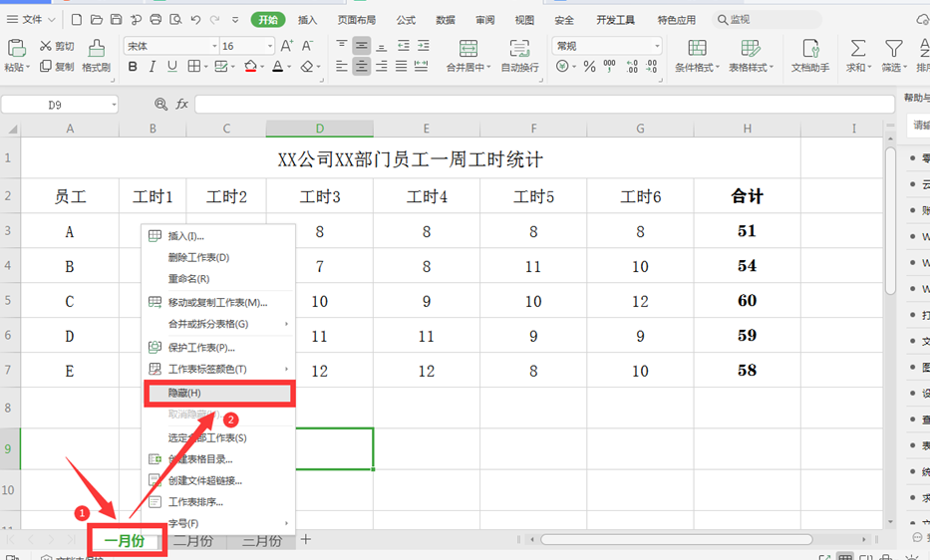Click the Sum sigma icon
Image resolution: width=930 pixels, height=560 pixels.
tap(857, 48)
